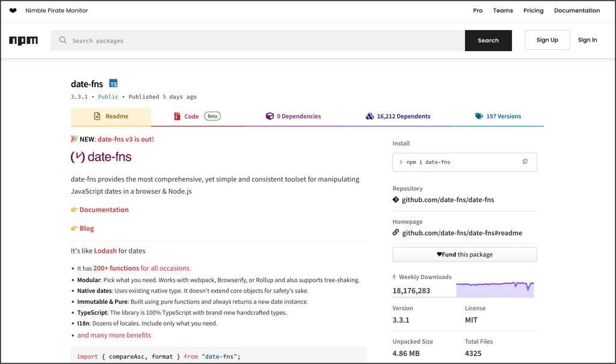Focus the Search packages input field
The width and height of the screenshot is (616, 364).
tap(257, 40)
